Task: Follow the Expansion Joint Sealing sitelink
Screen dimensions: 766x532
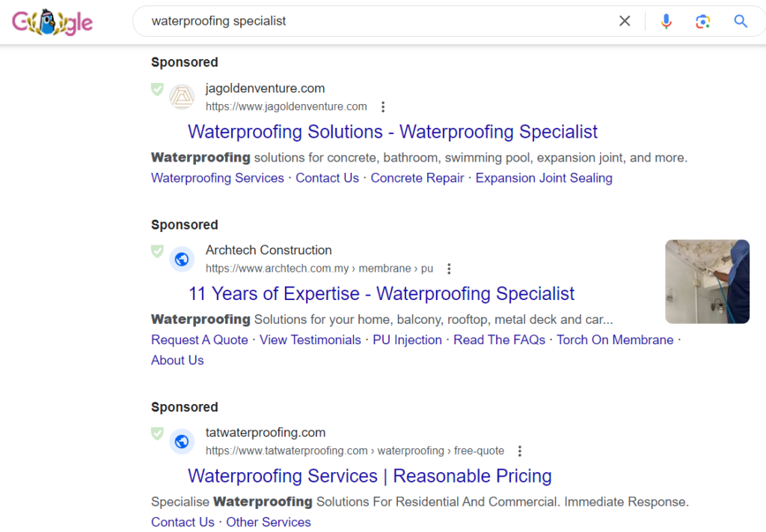Action: (544, 178)
